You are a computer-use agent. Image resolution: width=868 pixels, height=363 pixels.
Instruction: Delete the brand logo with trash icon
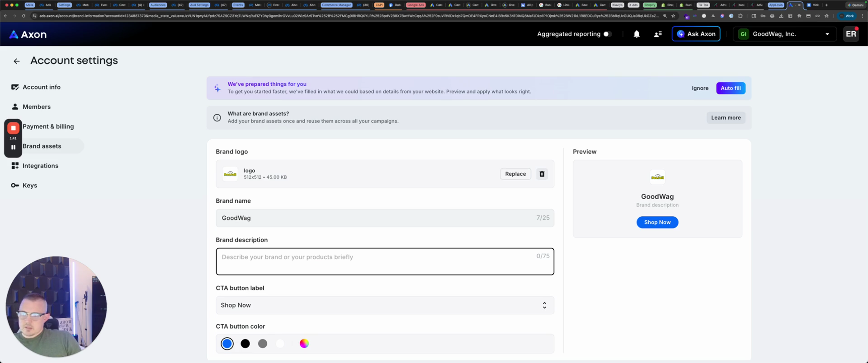[x=542, y=174]
